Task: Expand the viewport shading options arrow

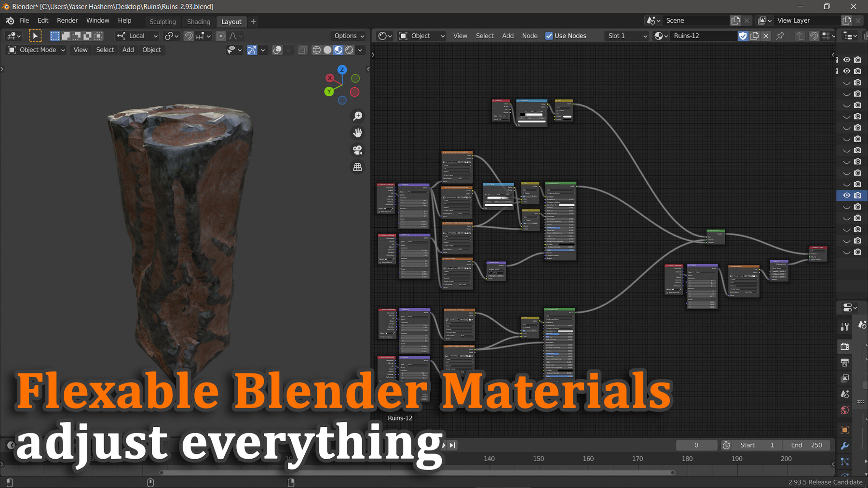Action: pyautogui.click(x=360, y=50)
